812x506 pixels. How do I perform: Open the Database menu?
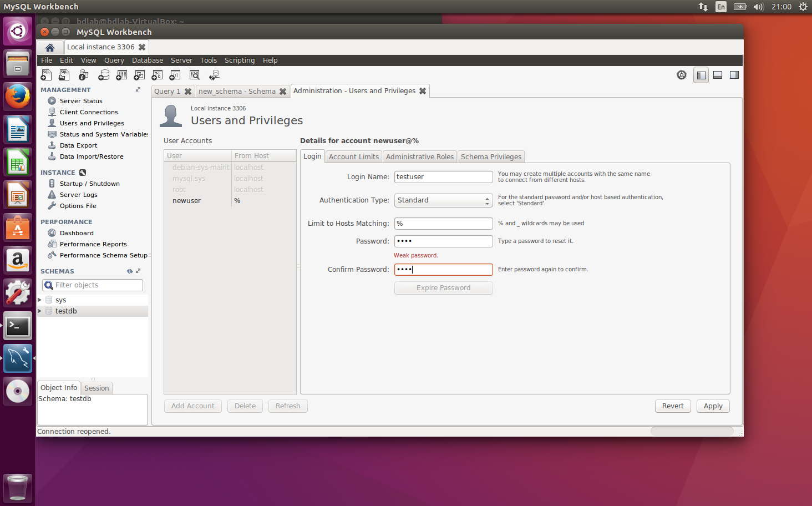coord(148,60)
